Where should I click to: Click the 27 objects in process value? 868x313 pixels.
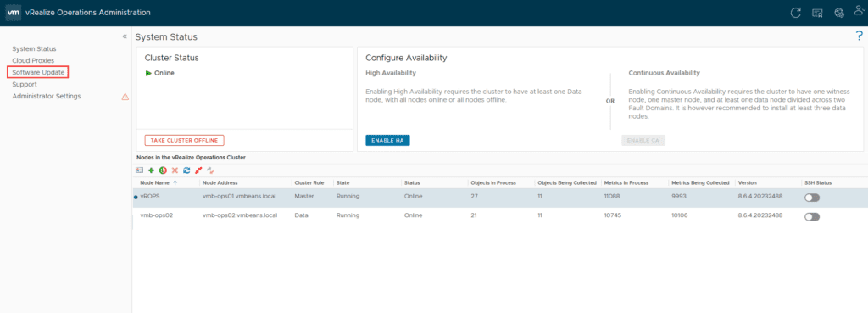(474, 197)
